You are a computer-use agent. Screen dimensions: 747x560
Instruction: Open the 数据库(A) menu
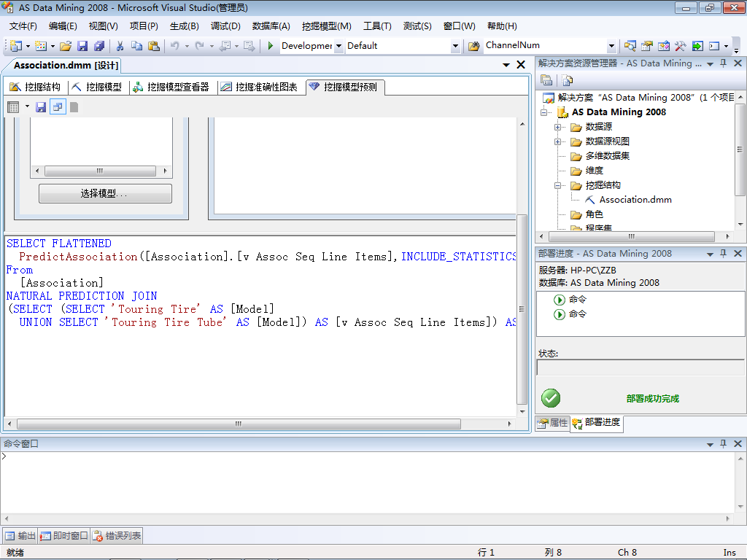[x=271, y=26]
